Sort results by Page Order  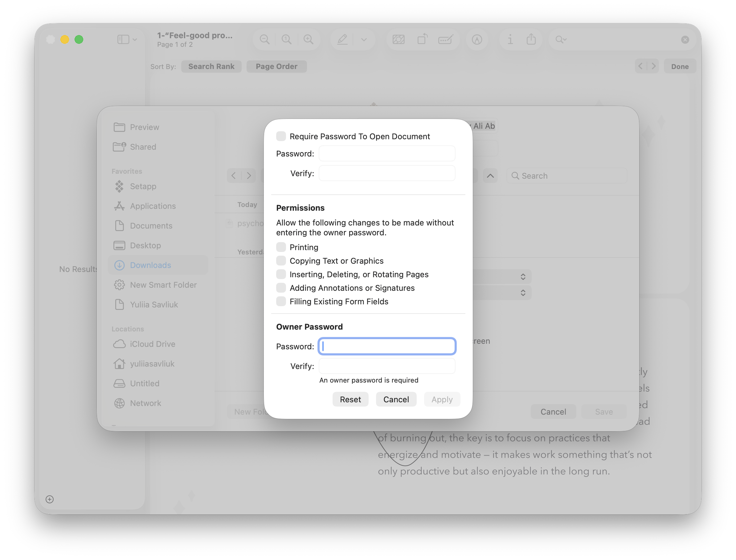[x=276, y=66]
